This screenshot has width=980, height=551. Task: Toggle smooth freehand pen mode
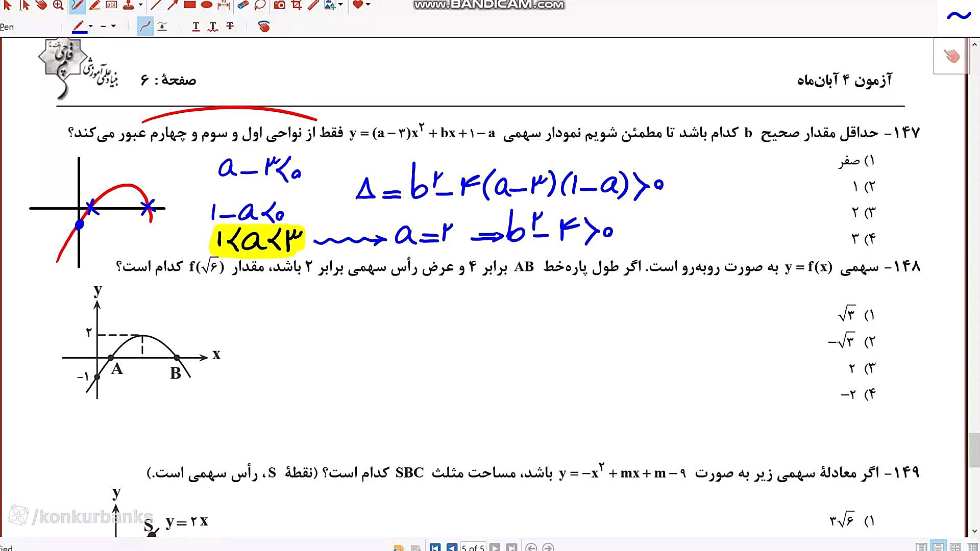click(x=145, y=26)
